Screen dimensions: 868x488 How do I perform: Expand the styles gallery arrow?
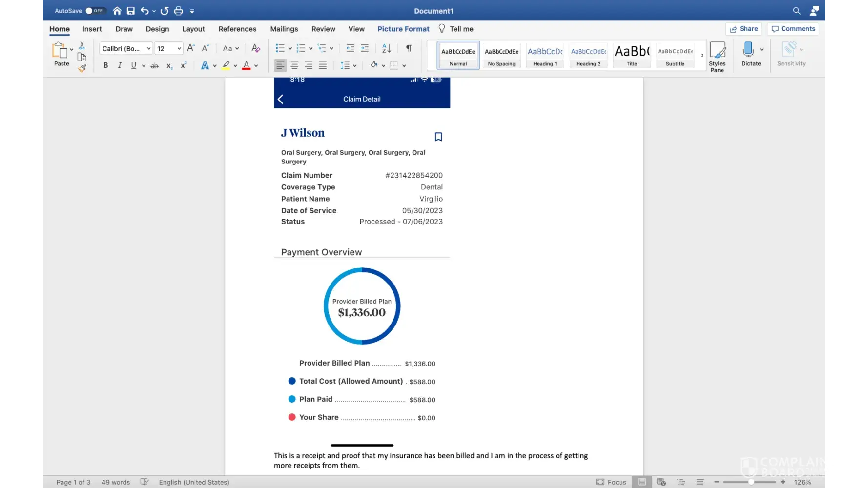click(702, 56)
